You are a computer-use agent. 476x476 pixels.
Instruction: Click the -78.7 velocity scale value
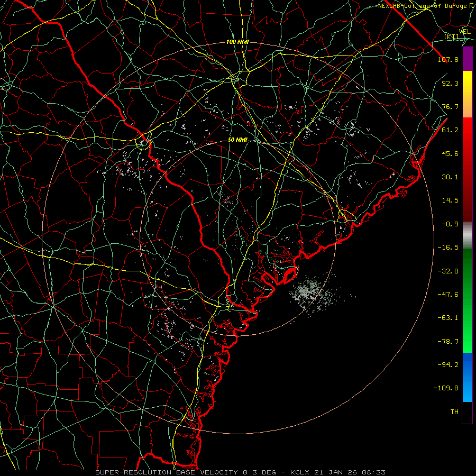(x=448, y=342)
